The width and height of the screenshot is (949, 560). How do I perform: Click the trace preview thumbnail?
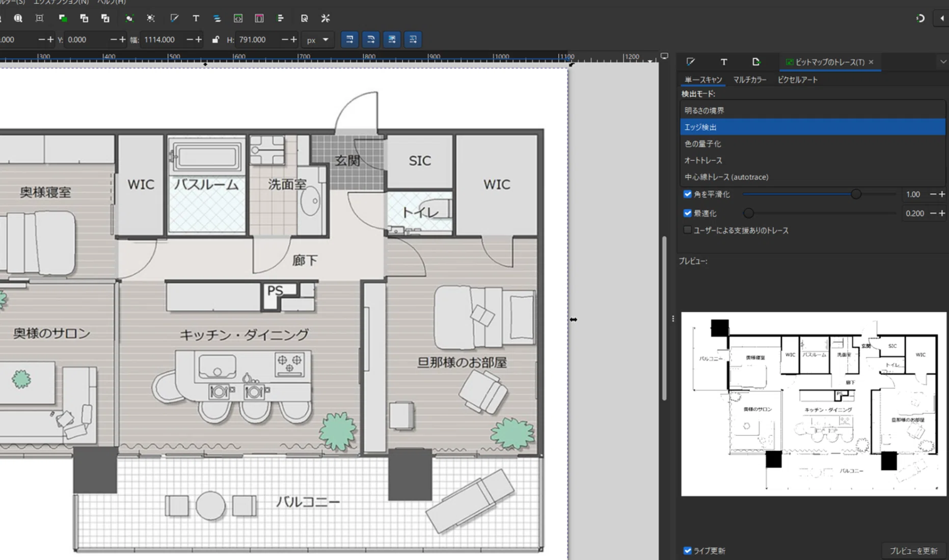coord(814,404)
